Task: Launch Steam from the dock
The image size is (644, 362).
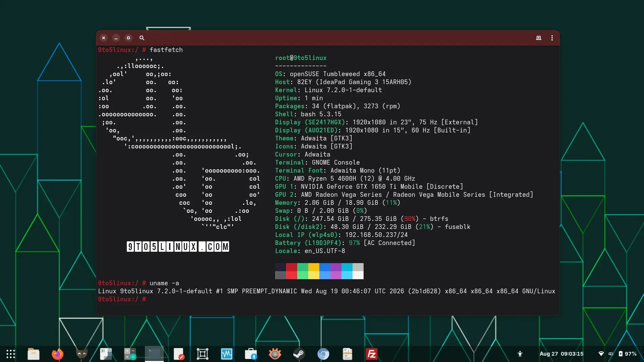Action: click(299, 354)
